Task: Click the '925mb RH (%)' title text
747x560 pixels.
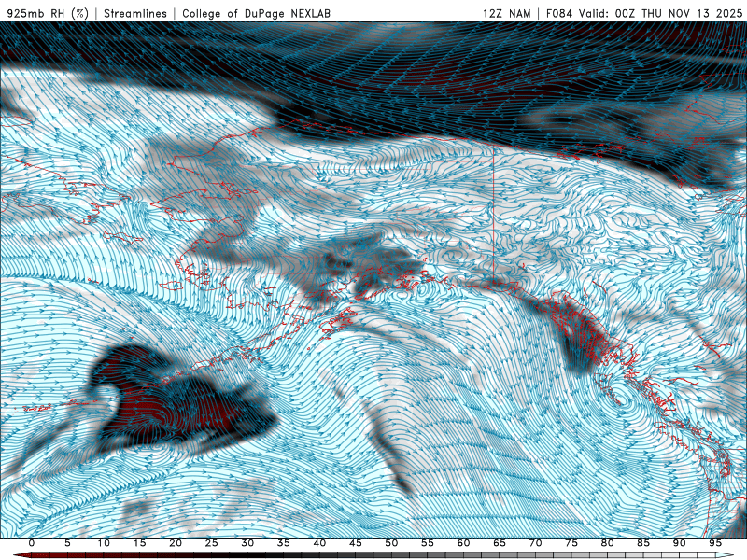Action: 49,13
